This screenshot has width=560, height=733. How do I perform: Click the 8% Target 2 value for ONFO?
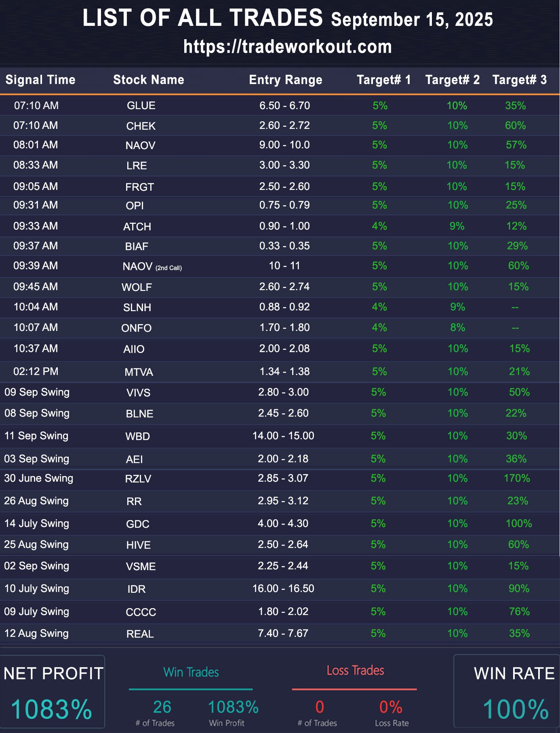pyautogui.click(x=457, y=327)
